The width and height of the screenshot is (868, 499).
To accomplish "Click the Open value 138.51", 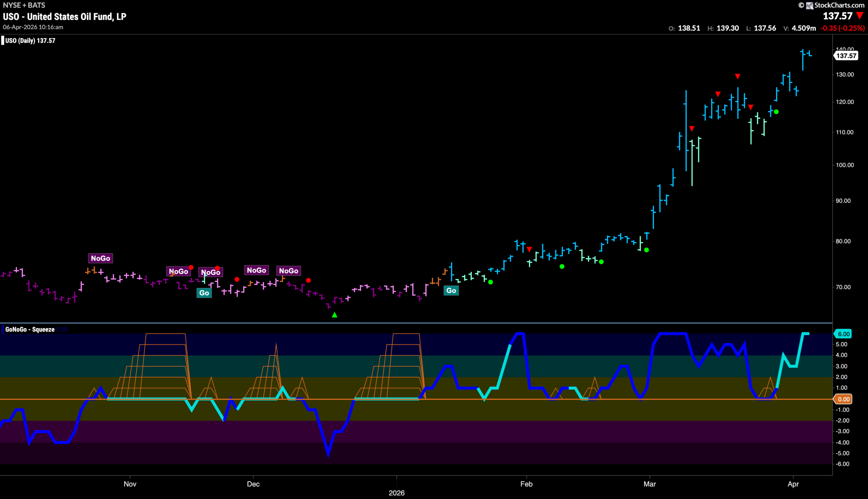I will coord(689,28).
